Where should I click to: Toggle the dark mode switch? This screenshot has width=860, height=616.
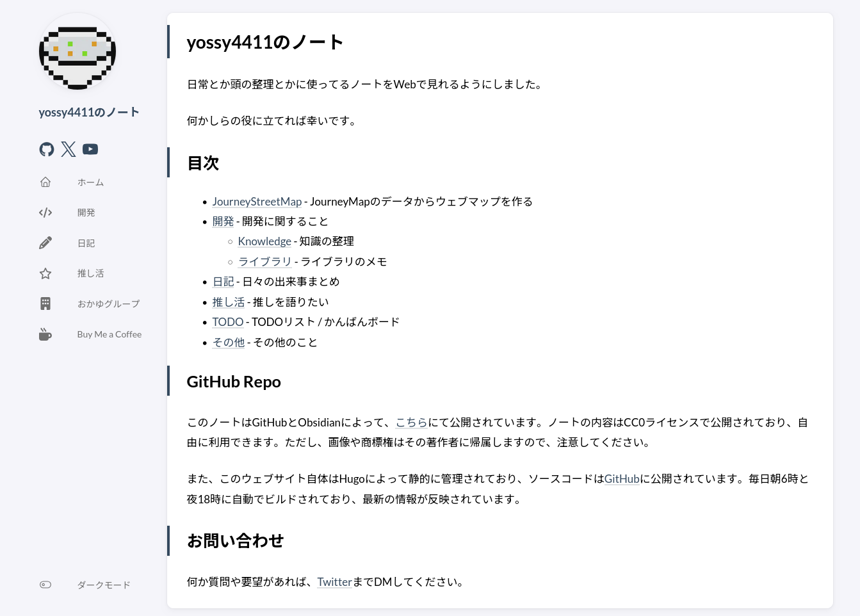[45, 585]
